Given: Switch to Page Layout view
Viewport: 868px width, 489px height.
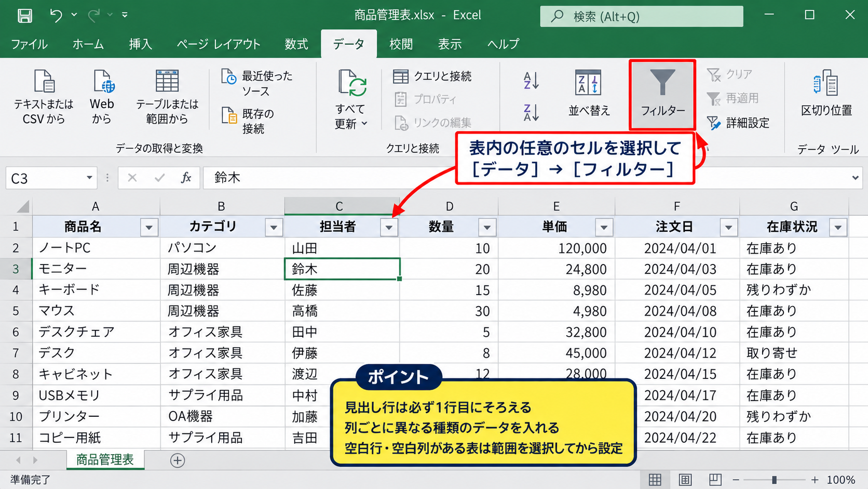Looking at the screenshot, I should coord(685,480).
